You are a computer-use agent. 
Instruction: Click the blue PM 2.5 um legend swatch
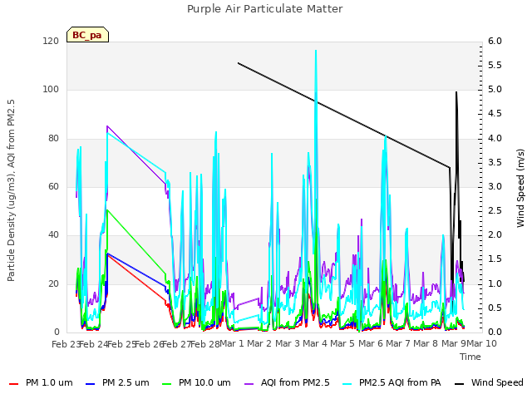pos(91,384)
